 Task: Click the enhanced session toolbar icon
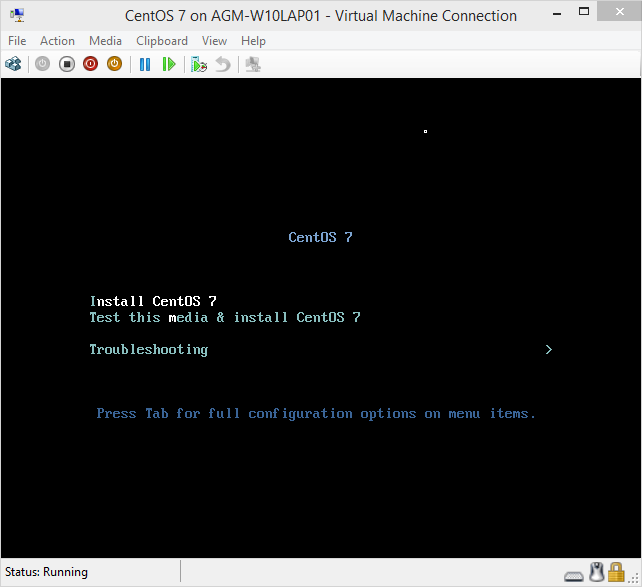coord(253,64)
